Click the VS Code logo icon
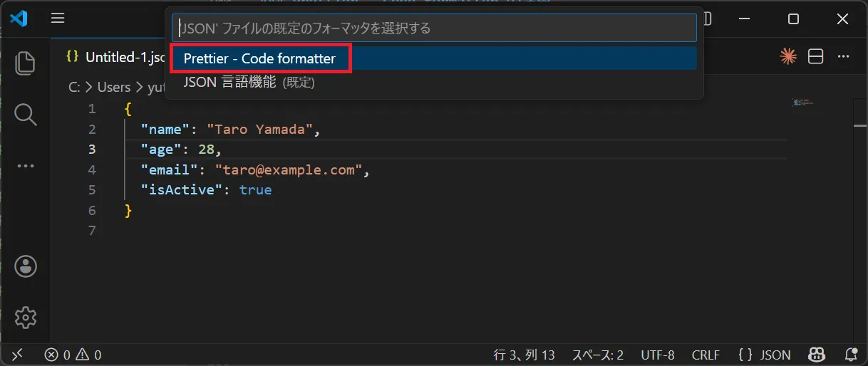 pyautogui.click(x=19, y=19)
